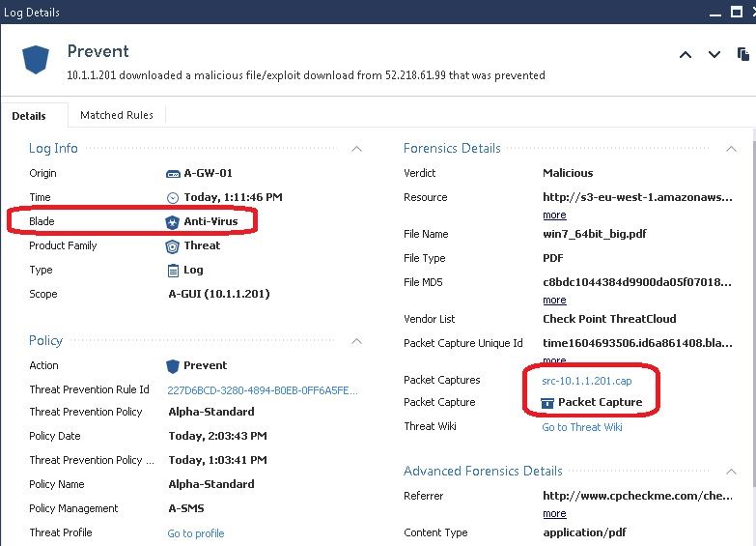Go to next log with down arrow
Viewport: 756px width, 546px height.
point(714,54)
